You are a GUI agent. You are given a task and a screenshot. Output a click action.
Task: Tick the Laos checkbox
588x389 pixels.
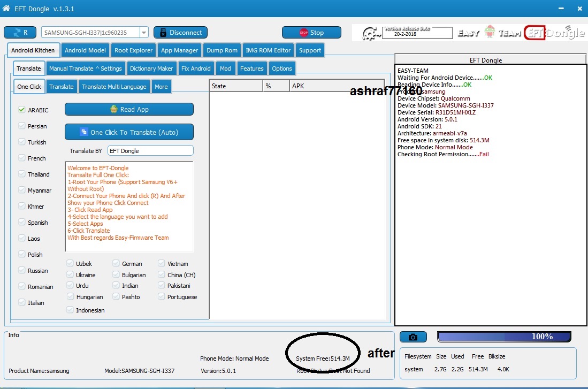[22, 238]
